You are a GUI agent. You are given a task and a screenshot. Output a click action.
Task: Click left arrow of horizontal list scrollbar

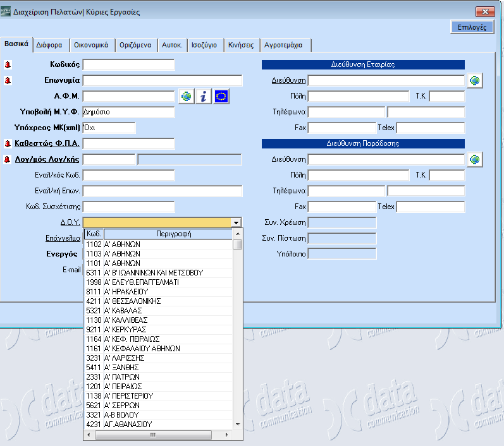(x=89, y=435)
